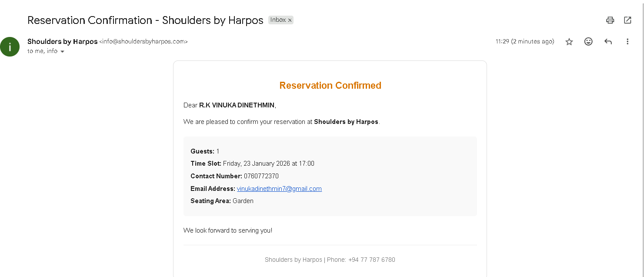This screenshot has height=277, width=644.
Task: Click the footer phone number +94 77 787 6780
Action: pos(372,260)
